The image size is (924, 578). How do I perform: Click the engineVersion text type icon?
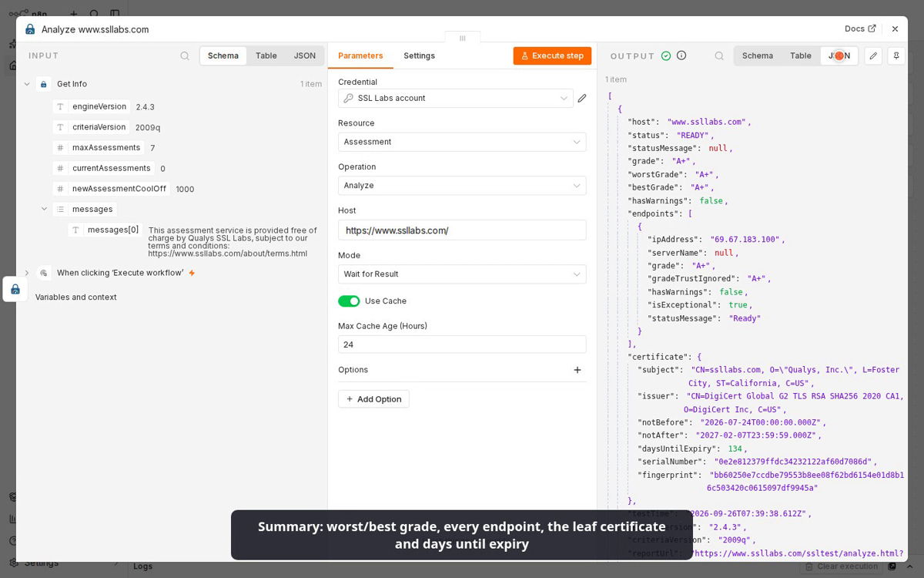pos(60,106)
